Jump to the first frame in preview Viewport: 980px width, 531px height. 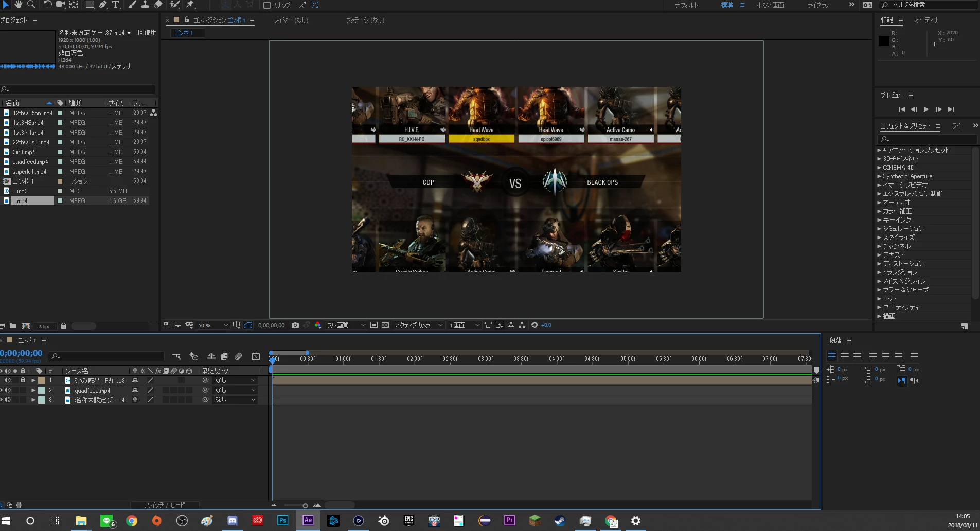(x=901, y=109)
